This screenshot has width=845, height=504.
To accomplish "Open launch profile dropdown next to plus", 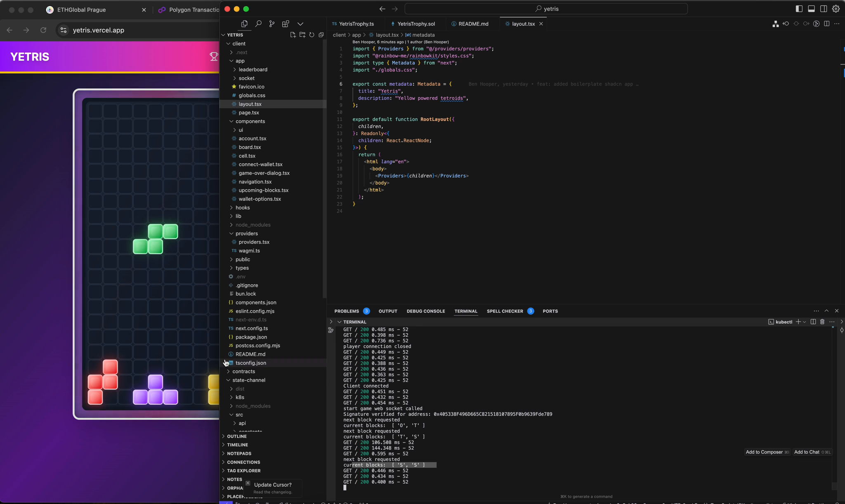I will tap(805, 322).
